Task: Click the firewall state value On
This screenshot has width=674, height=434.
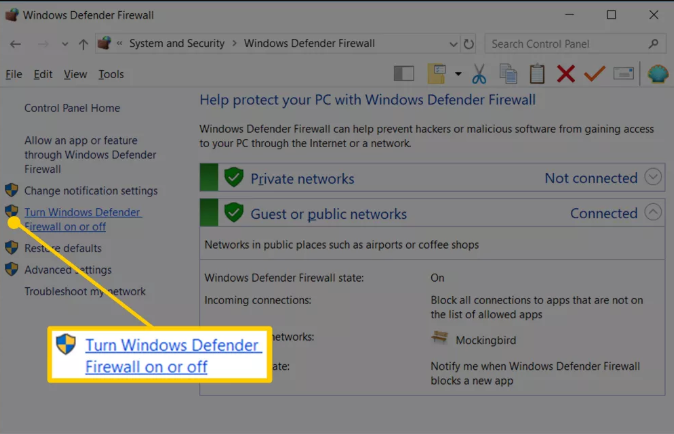Action: (437, 278)
